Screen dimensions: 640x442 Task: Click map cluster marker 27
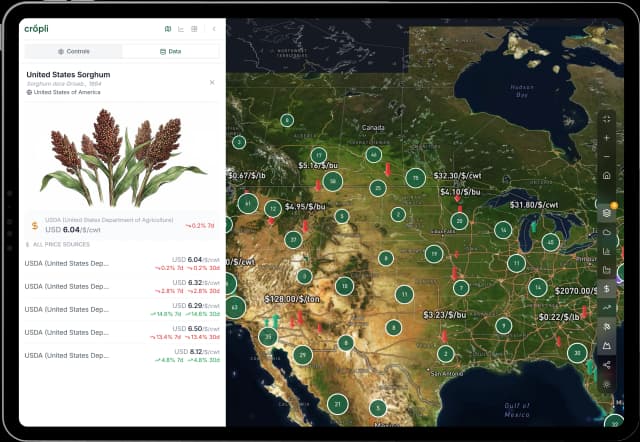pos(293,240)
